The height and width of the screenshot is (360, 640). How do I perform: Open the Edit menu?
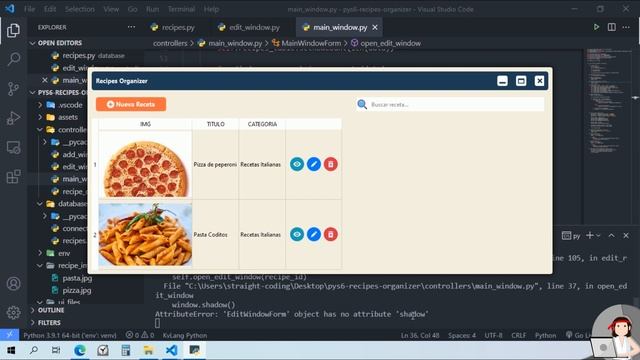coord(50,9)
